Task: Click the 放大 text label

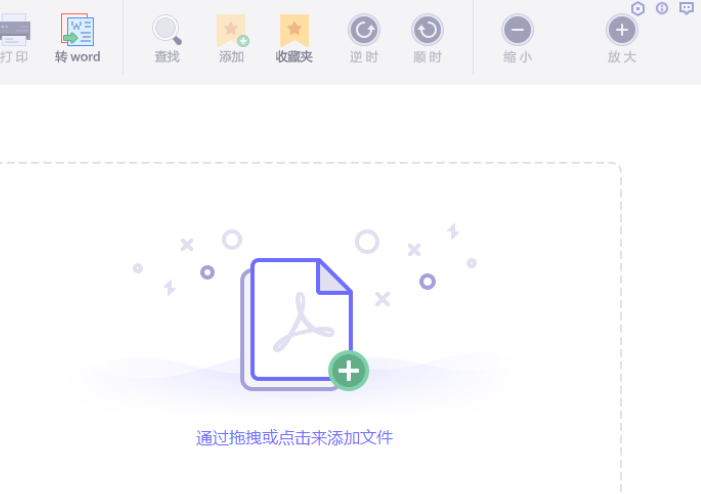Action: [622, 57]
